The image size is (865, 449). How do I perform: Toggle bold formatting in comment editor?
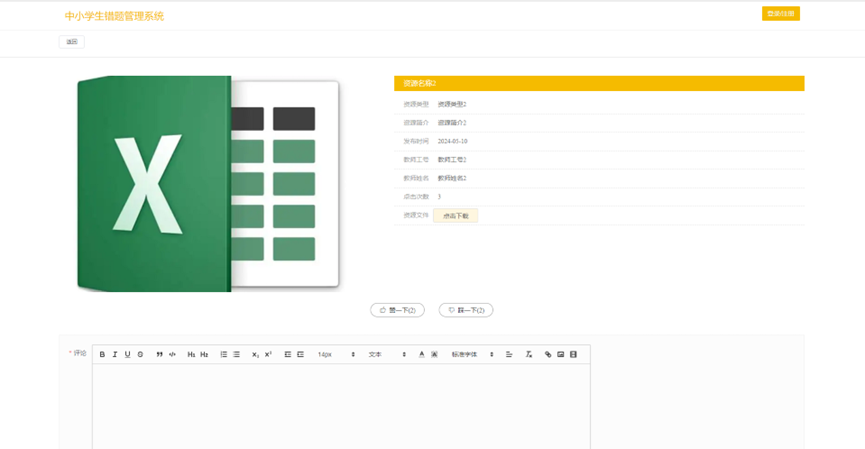(102, 354)
